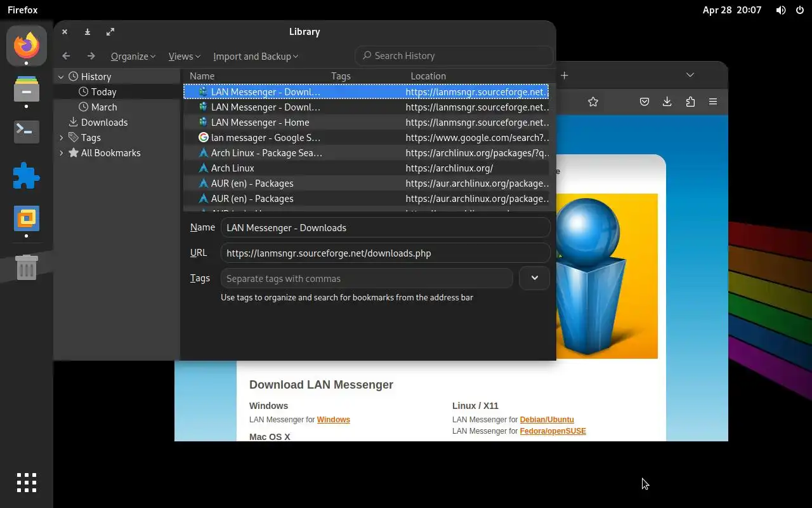
Task: Select Arch Linux - Package Search entry
Action: pyautogui.click(x=366, y=152)
